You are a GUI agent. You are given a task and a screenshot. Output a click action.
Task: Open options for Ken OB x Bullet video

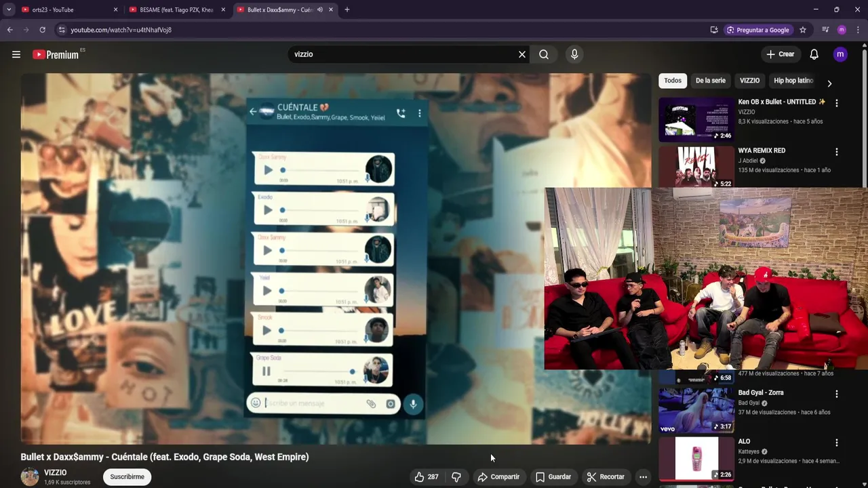click(836, 103)
